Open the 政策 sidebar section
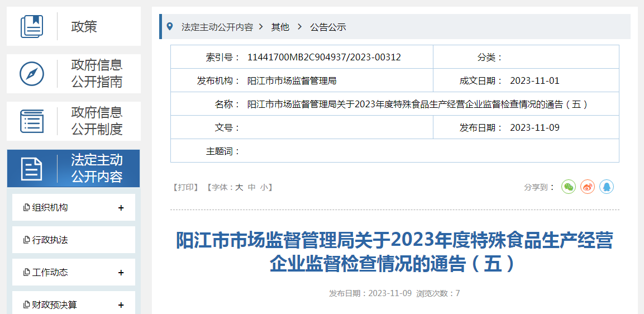This screenshot has width=644, height=314. 84,26
